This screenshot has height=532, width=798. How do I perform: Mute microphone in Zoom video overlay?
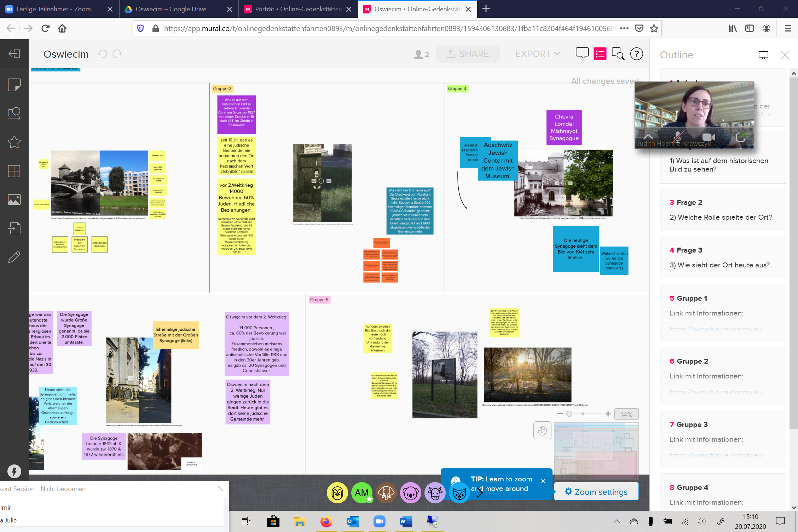click(678, 137)
